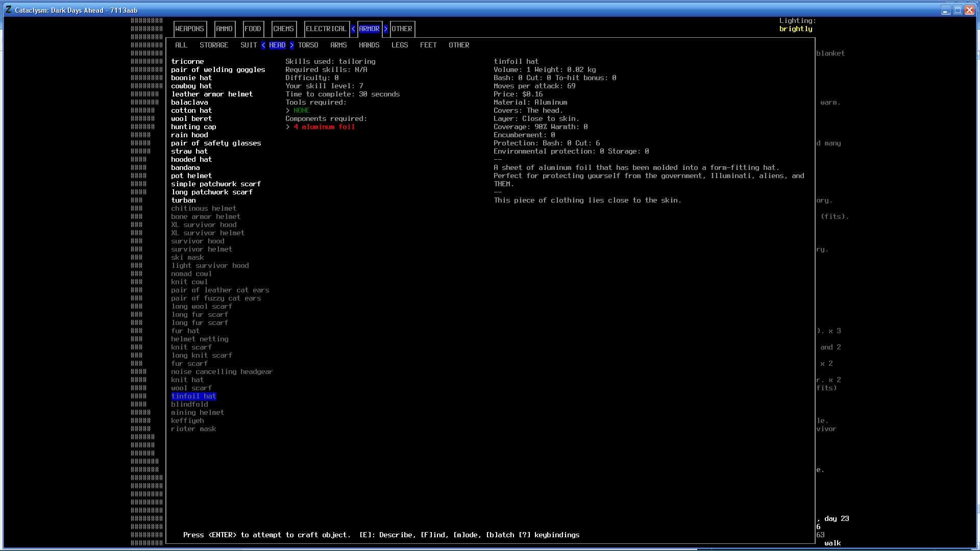The height and width of the screenshot is (551, 980).
Task: Click the right arrow beside HEAD subtab
Action: click(292, 45)
